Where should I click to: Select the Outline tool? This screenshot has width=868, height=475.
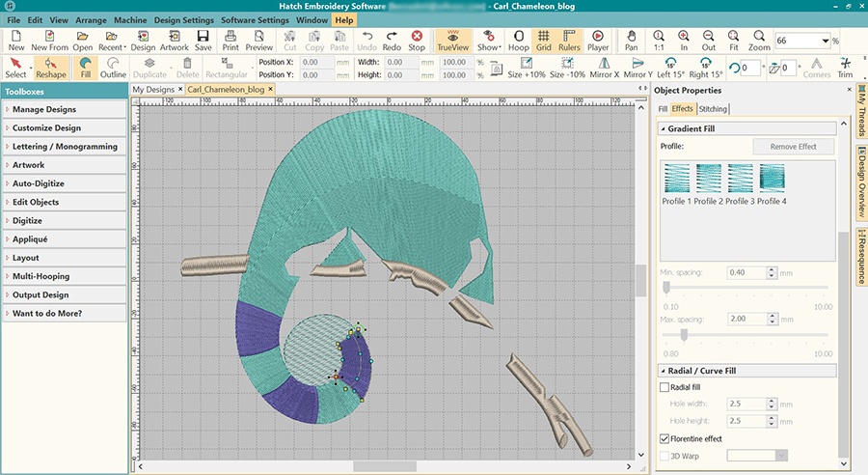[113, 68]
